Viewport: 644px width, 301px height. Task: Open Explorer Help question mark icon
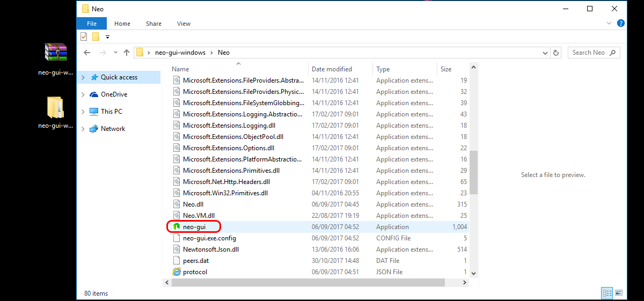[621, 23]
